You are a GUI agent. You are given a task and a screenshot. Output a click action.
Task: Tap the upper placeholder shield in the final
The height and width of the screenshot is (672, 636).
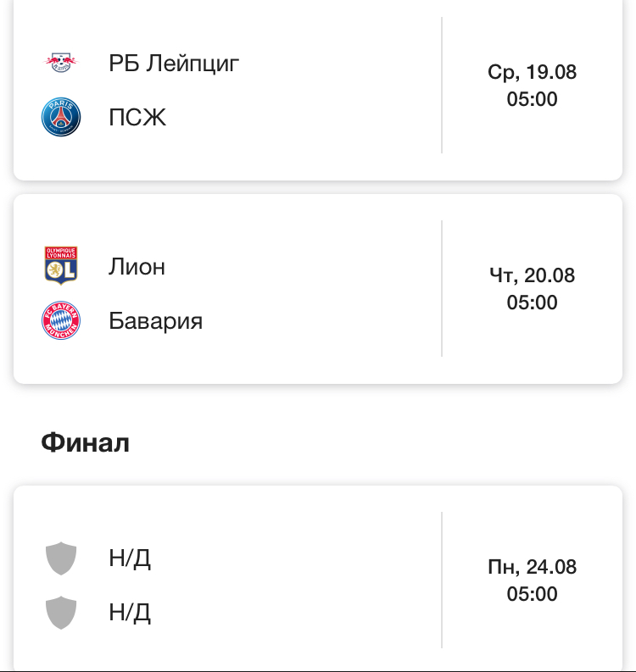pos(60,558)
